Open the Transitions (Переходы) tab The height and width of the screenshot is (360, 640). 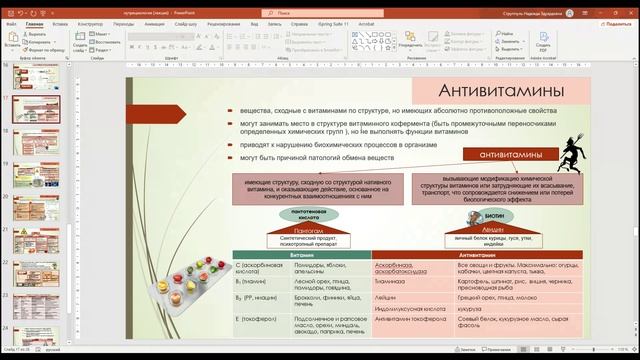click(124, 24)
